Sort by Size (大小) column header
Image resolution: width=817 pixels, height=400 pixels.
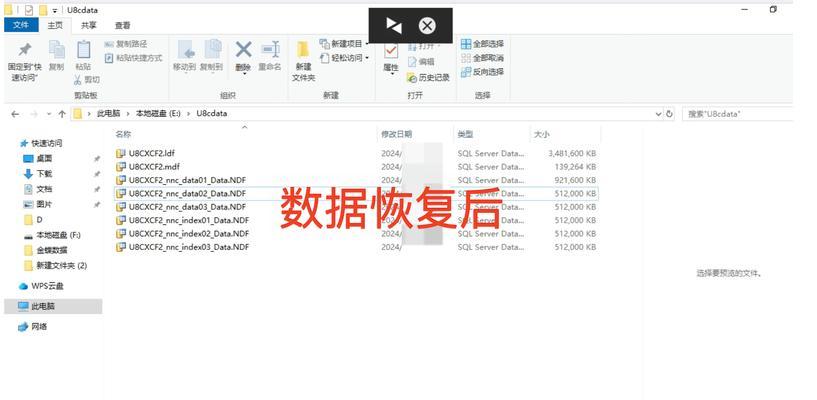541,134
